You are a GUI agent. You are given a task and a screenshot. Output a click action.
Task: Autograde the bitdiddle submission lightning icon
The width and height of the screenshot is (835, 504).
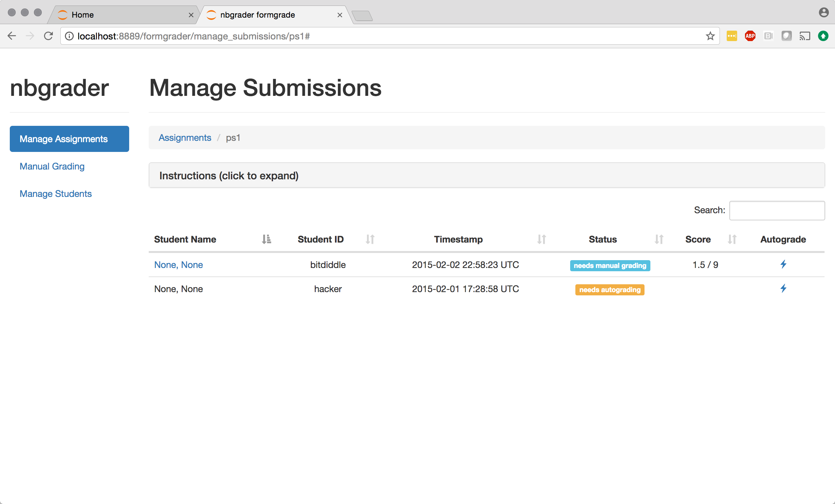coord(783,264)
